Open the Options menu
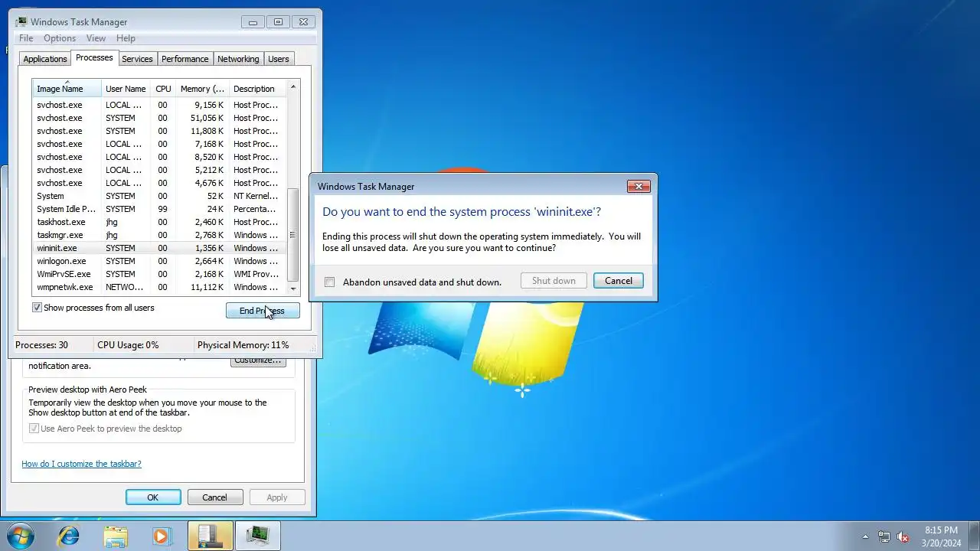 [60, 38]
